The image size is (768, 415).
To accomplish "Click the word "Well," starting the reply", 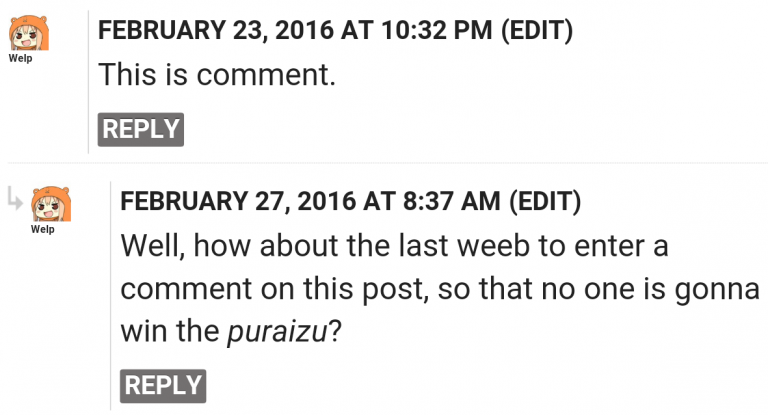I will [152, 245].
